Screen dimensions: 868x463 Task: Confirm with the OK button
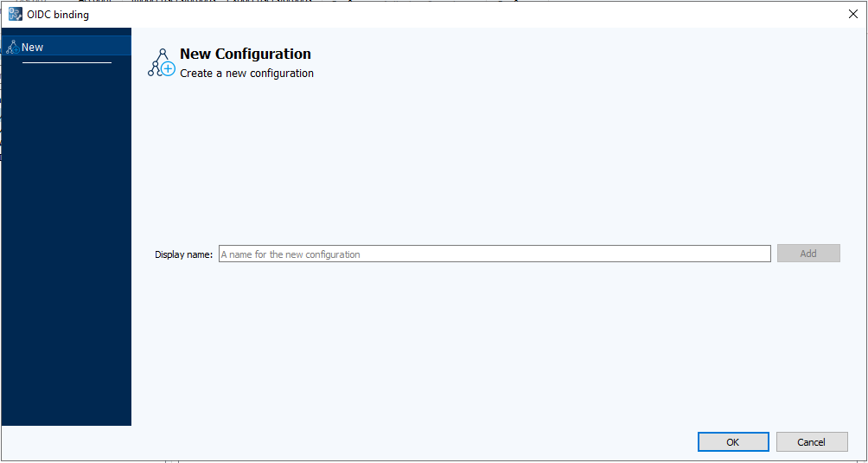coord(732,442)
